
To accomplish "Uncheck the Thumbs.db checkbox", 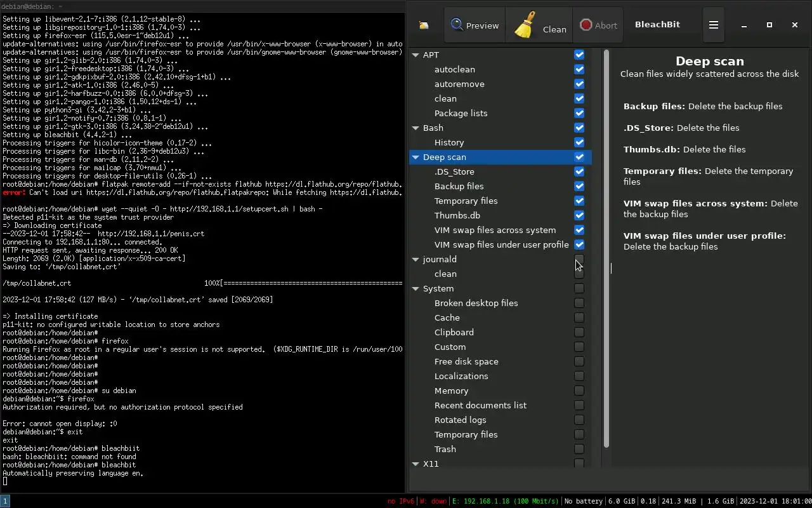I will pyautogui.click(x=579, y=215).
